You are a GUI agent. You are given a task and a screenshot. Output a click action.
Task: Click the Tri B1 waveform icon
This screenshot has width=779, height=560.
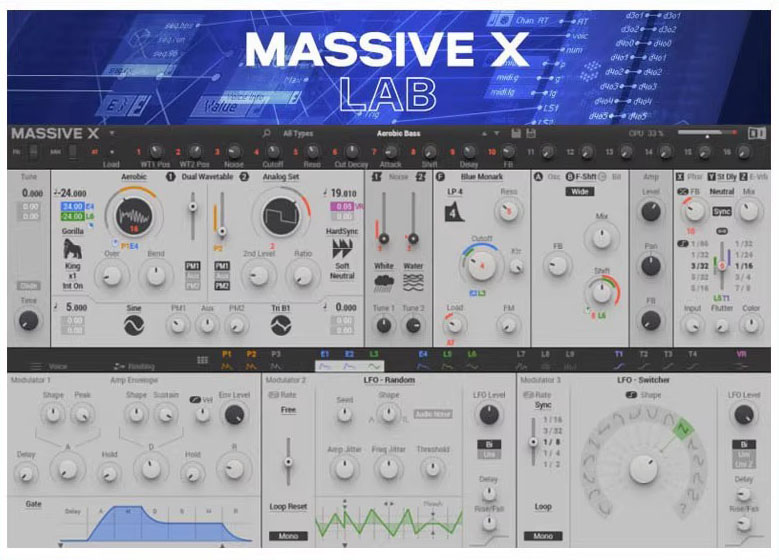(282, 325)
